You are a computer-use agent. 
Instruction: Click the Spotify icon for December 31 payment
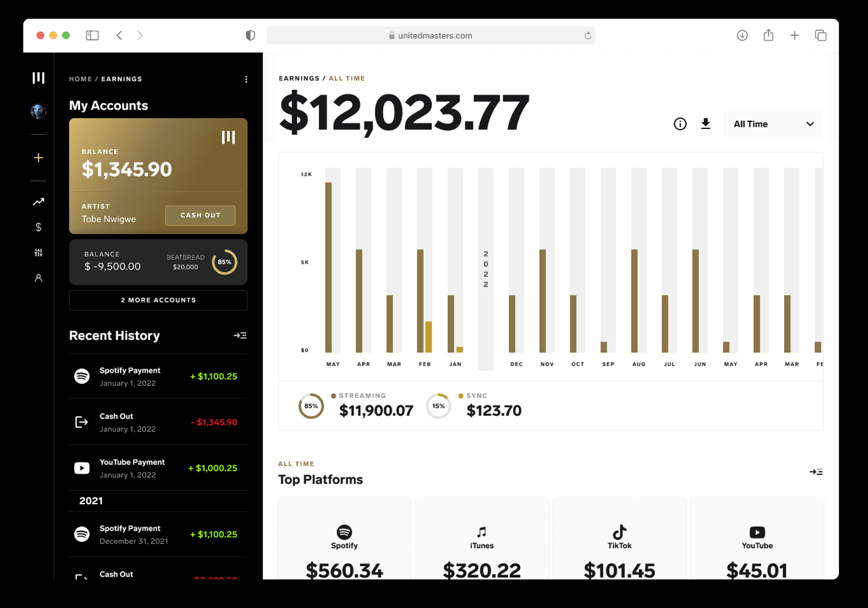coord(82,534)
